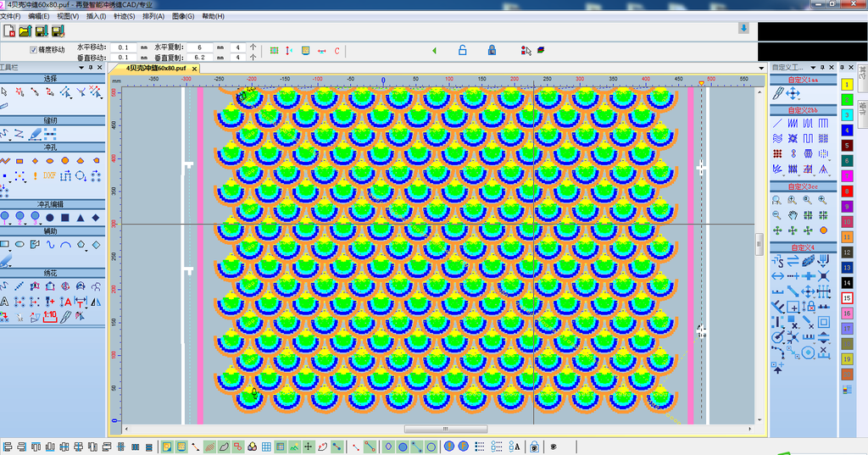Click the hand pan tool
Image resolution: width=868 pixels, height=455 pixels.
point(792,215)
